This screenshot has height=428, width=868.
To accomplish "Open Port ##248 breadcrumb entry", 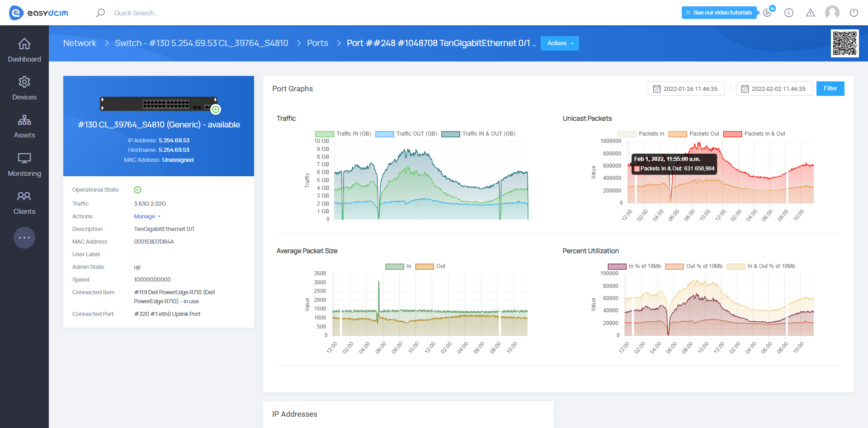I will point(441,43).
